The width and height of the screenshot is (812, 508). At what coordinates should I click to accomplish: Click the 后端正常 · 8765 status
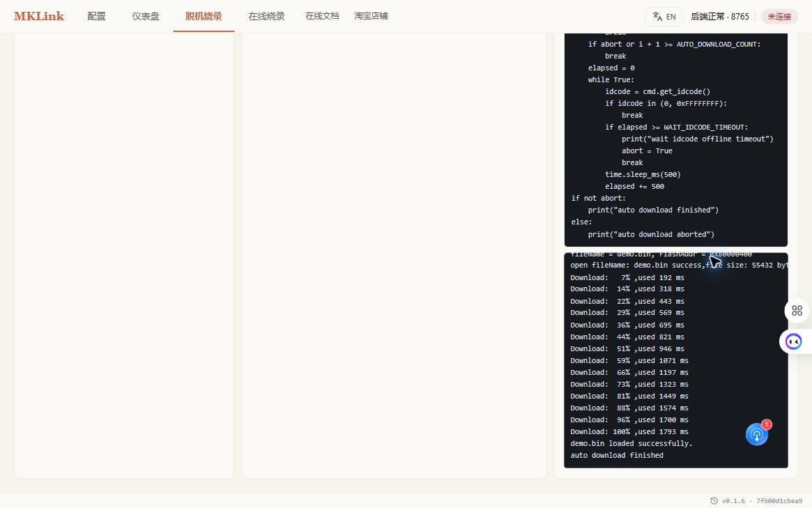[x=720, y=17]
